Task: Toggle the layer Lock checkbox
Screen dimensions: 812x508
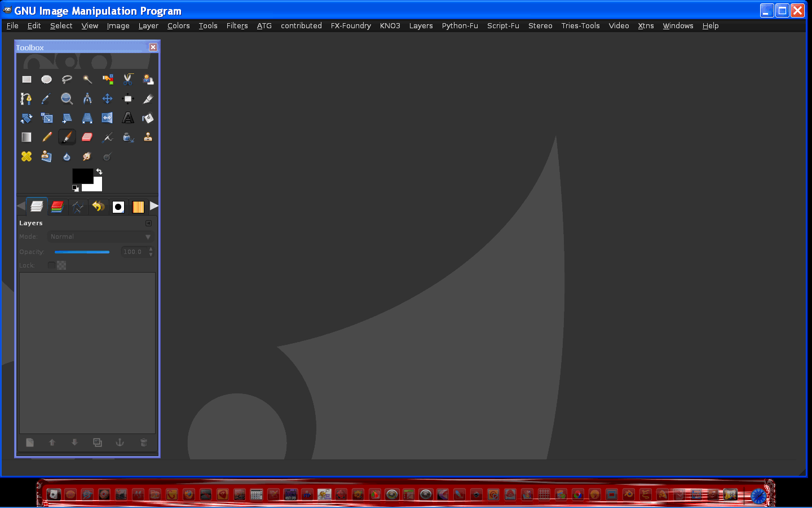Action: click(x=51, y=265)
